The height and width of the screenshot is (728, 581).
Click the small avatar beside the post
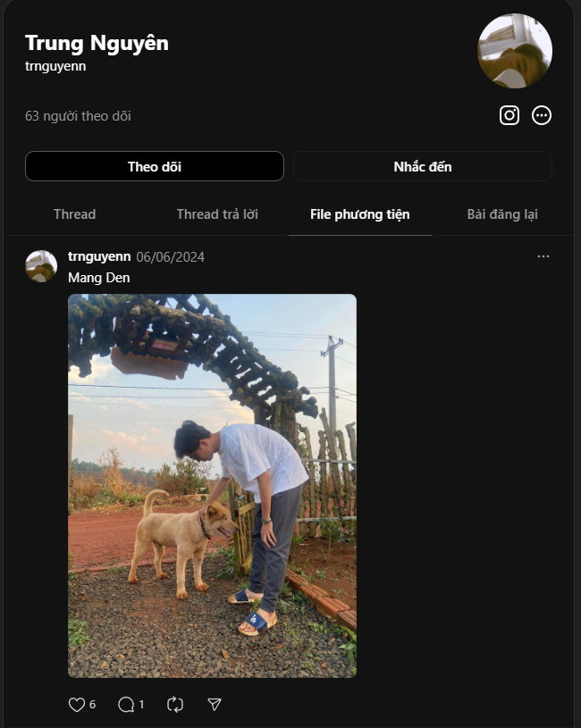coord(41,266)
